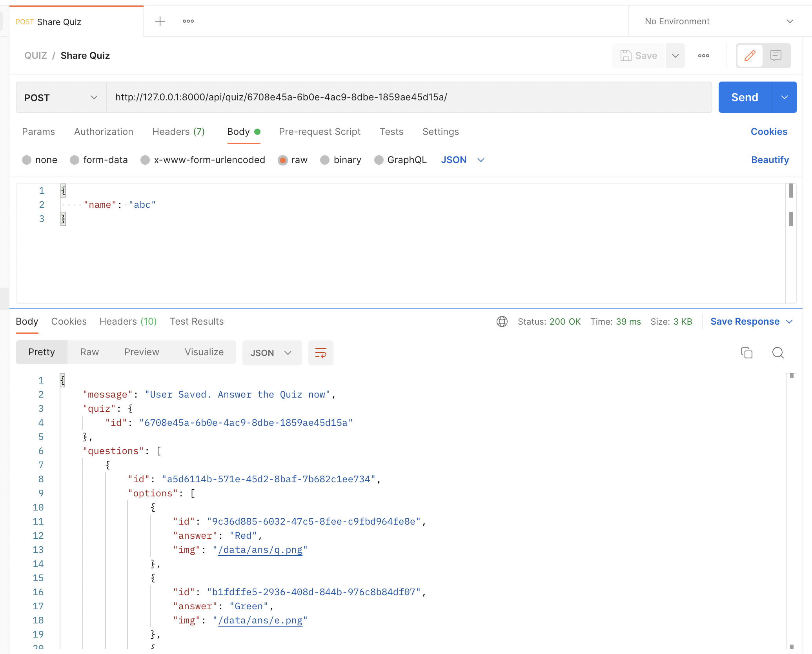Open the response JSON format dropdown
812x654 pixels.
pyautogui.click(x=271, y=353)
